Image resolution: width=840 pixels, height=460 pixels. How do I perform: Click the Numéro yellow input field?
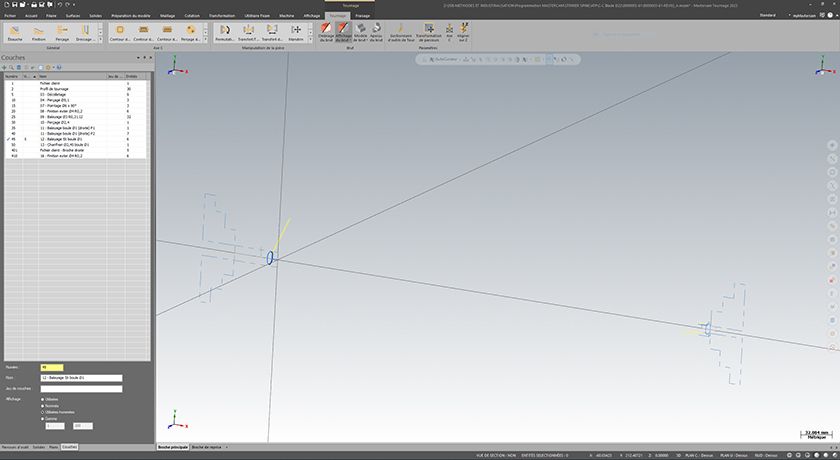(x=50, y=367)
